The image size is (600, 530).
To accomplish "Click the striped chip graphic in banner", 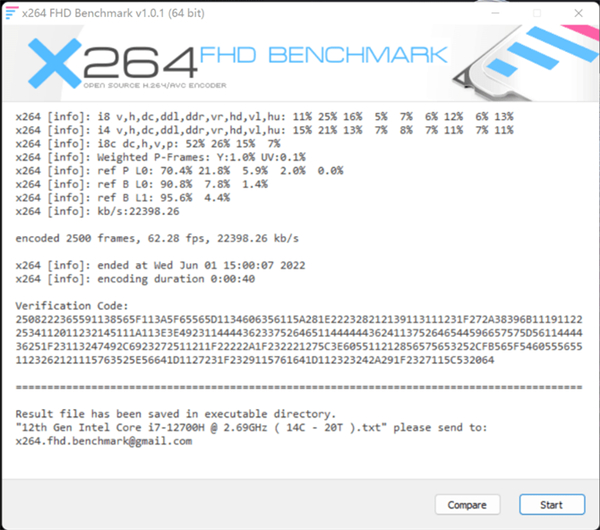I will point(526,61).
